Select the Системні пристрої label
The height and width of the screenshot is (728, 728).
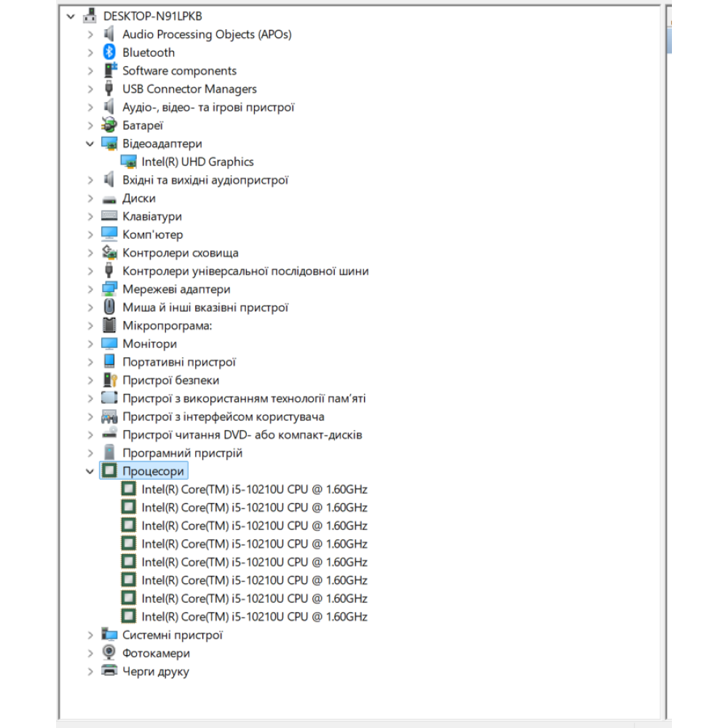click(x=172, y=635)
